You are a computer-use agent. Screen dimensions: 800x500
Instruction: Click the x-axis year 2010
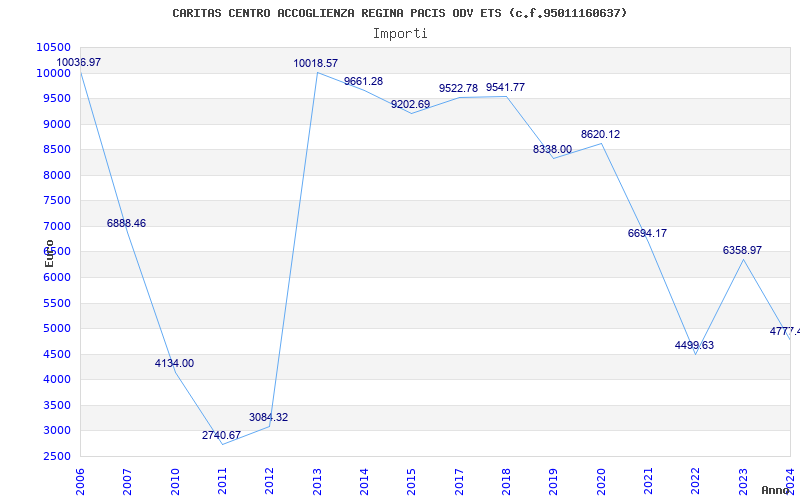(175, 482)
